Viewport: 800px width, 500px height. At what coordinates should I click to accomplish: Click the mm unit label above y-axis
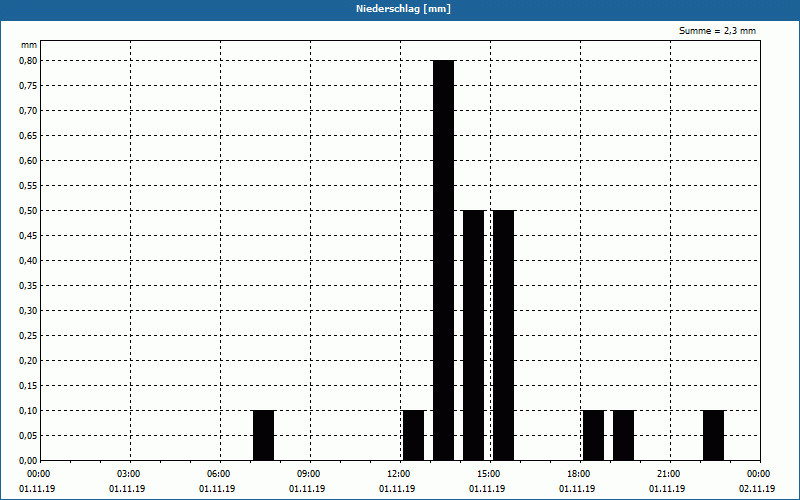[x=29, y=45]
